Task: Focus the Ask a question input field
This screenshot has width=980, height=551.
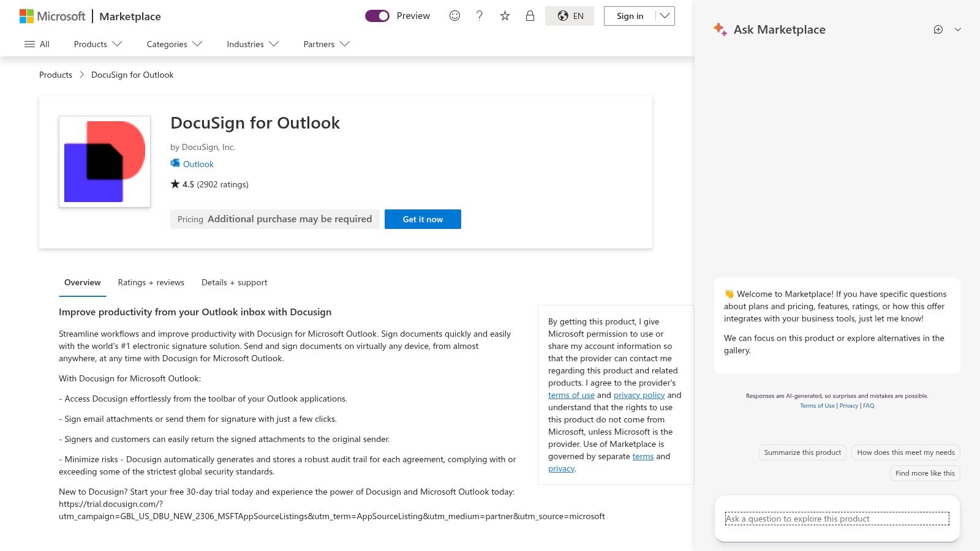Action: (837, 519)
